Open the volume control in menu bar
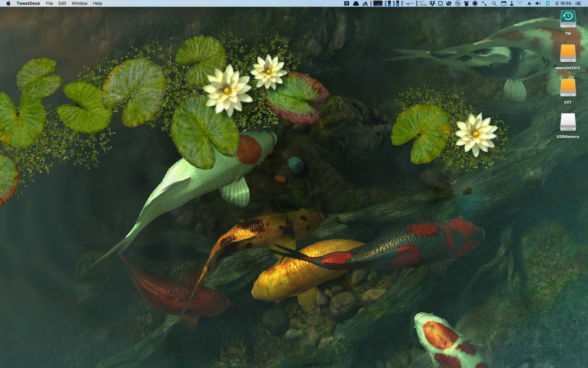 coord(538,3)
